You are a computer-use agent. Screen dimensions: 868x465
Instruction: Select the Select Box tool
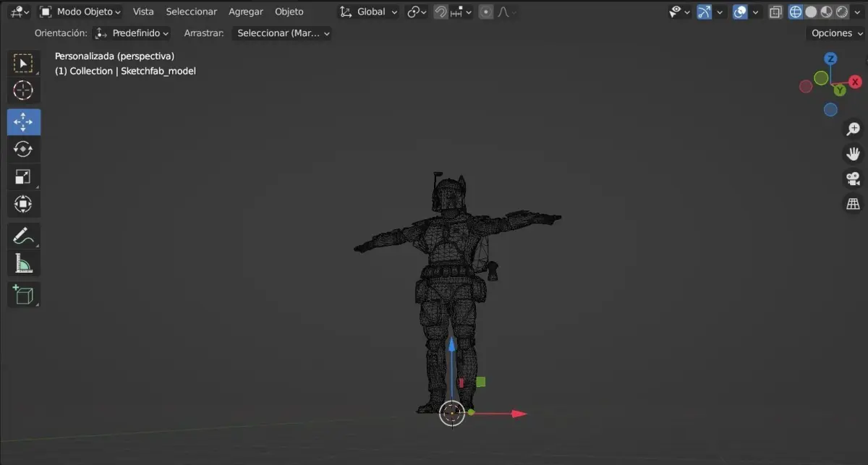coord(24,63)
